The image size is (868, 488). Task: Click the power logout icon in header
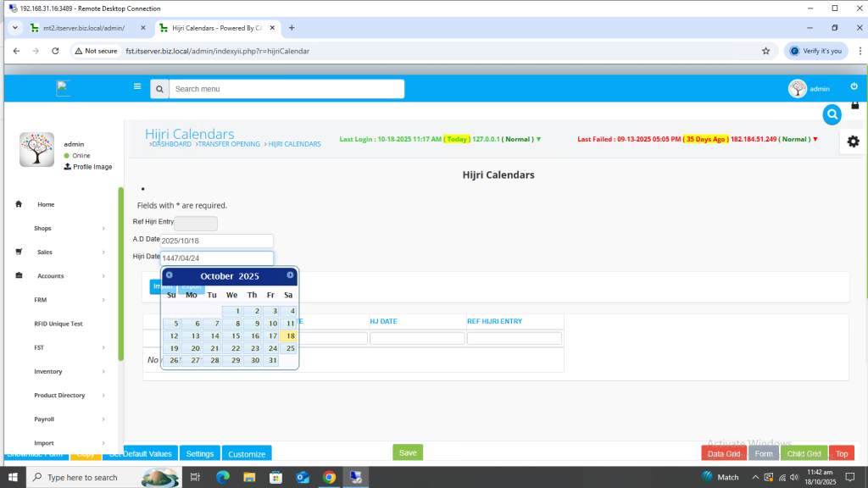tap(854, 86)
